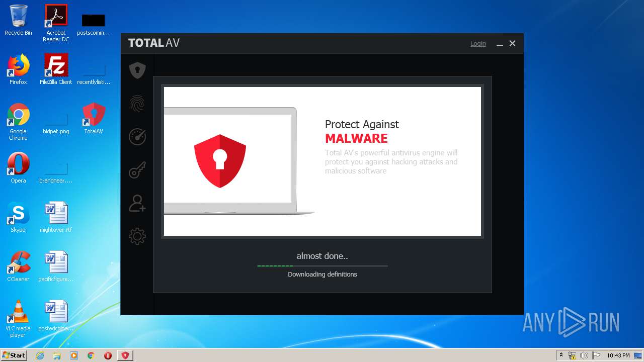Screen dimensions: 644x362
Task: Open Opera from the taskbar
Action: point(108,355)
